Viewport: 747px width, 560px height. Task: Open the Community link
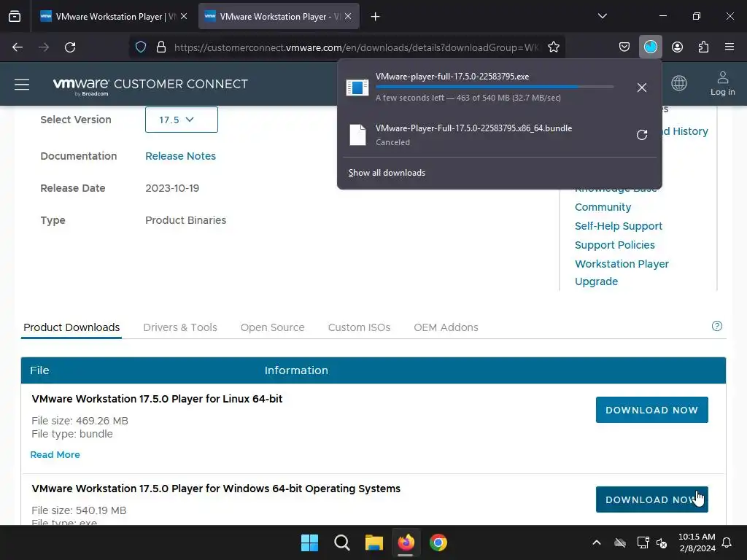[x=603, y=207]
